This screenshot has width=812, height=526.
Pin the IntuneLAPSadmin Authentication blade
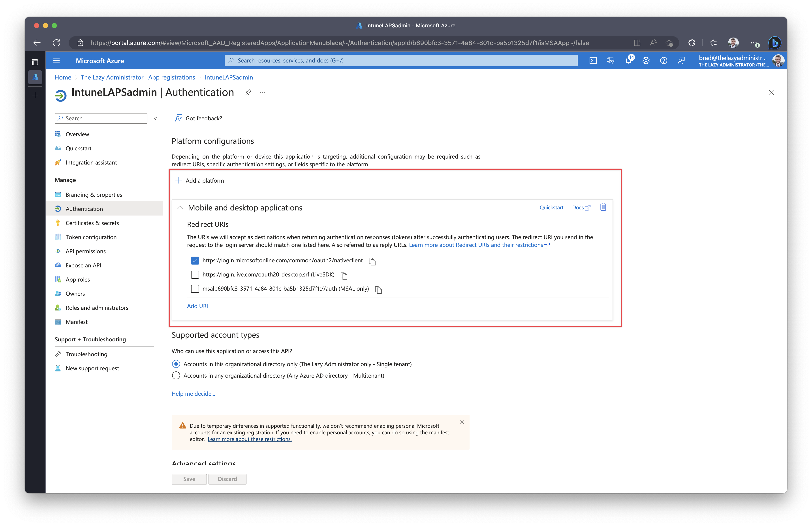(x=248, y=92)
